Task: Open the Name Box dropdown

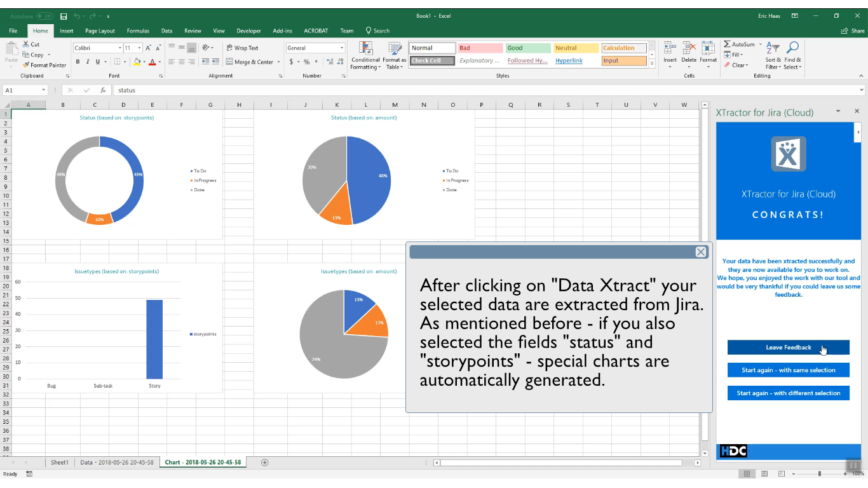Action: click(43, 90)
